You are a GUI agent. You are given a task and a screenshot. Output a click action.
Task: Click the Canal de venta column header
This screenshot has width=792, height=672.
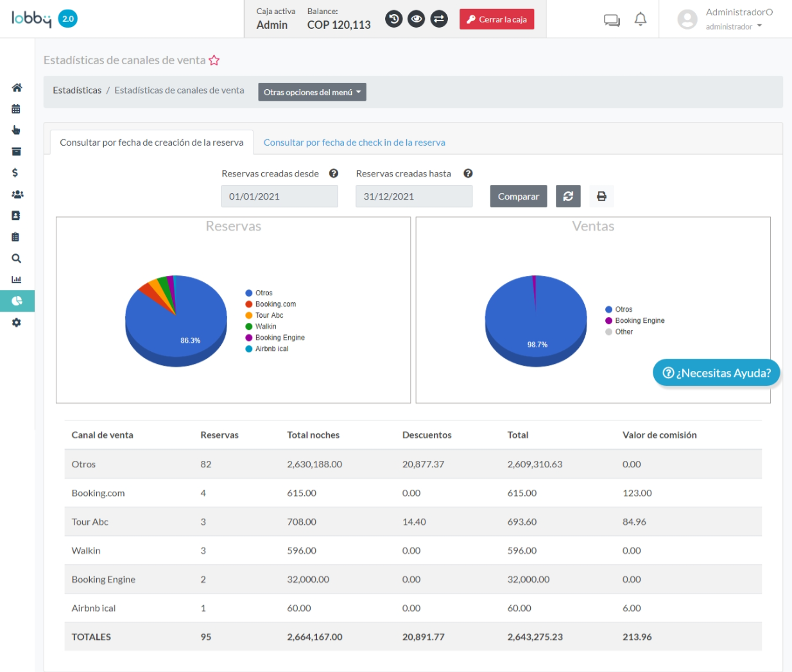[x=103, y=435]
